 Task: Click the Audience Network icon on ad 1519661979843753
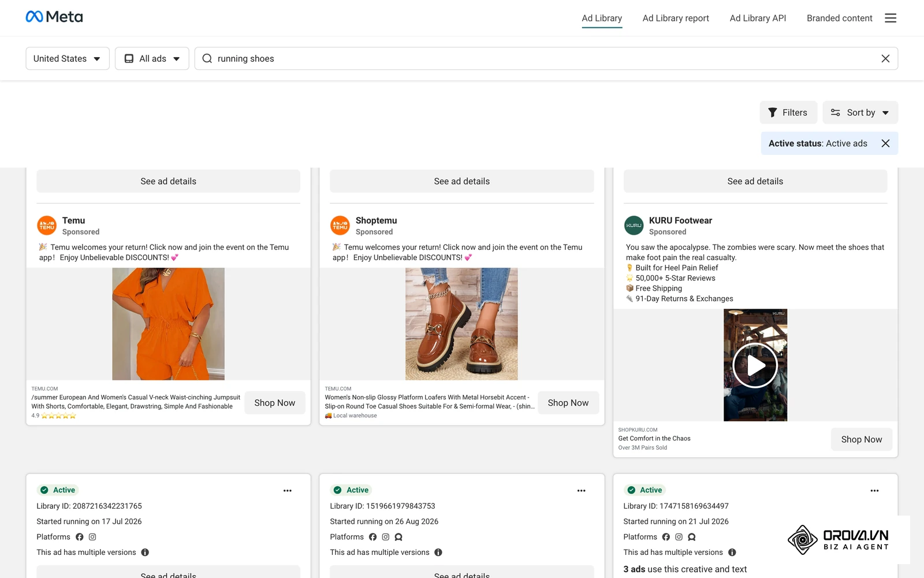tap(398, 537)
